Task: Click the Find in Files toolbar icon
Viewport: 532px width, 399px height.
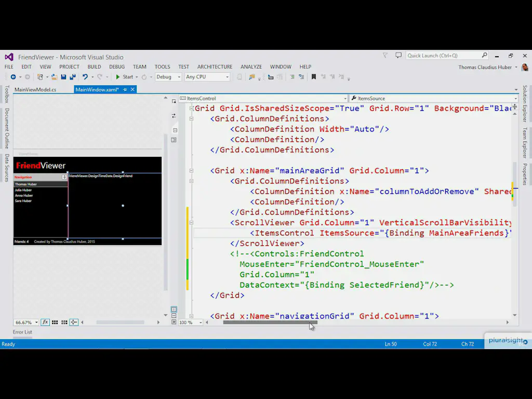Action: click(252, 77)
